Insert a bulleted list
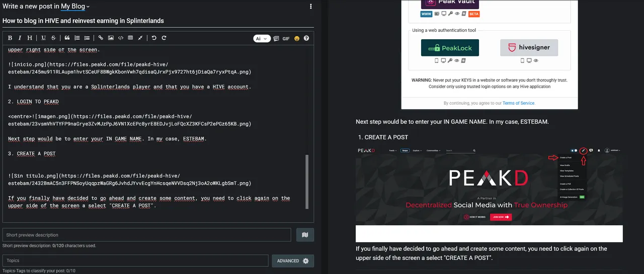The image size is (644, 274). click(x=87, y=38)
